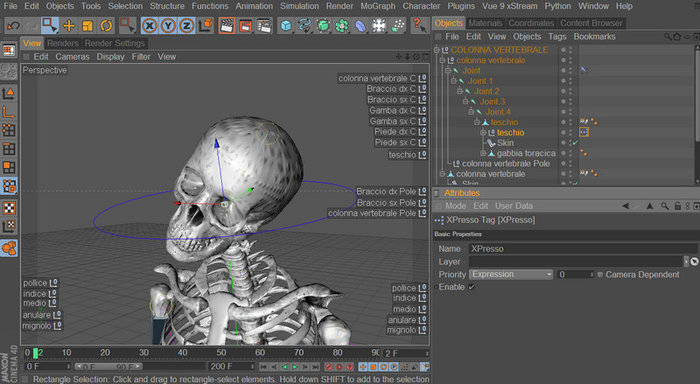Collapse the Joint.3 hierarchy node

coord(466,101)
